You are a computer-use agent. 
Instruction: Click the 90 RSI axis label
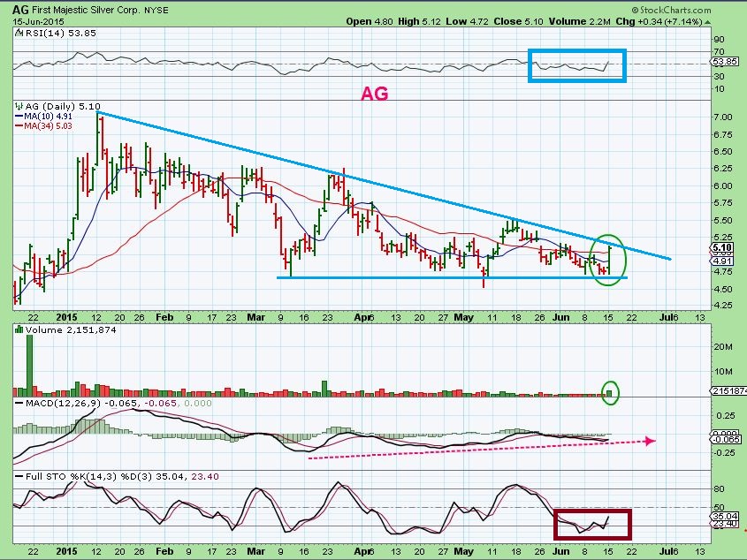pos(719,40)
